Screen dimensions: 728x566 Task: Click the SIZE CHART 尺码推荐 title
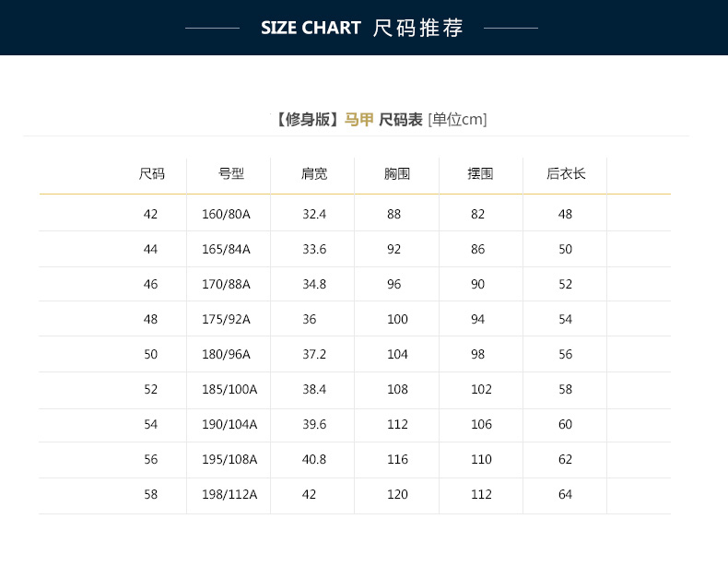(x=361, y=28)
